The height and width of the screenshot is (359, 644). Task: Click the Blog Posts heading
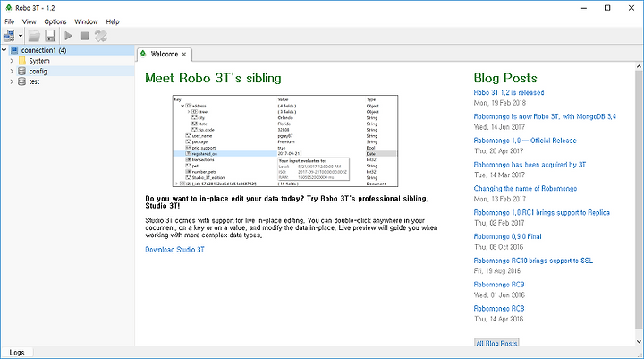coord(505,78)
